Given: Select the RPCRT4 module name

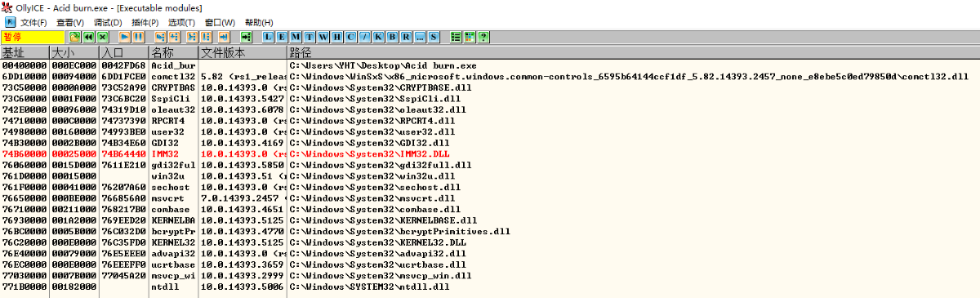Looking at the screenshot, I should (x=168, y=120).
